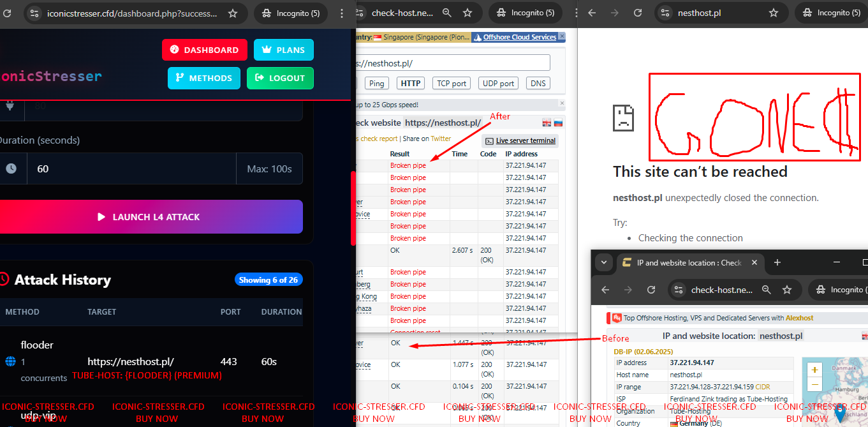The image size is (868, 427).
Task: Click the IconicStresser logo text
Action: (51, 77)
